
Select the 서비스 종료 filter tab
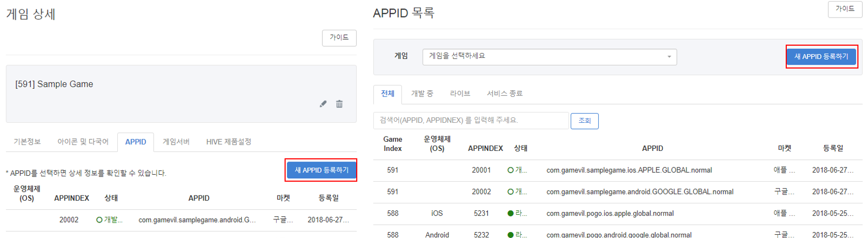tap(505, 94)
